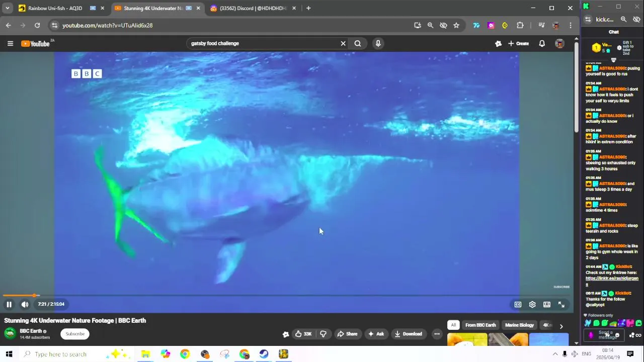Go to the YouTube home logo
The width and height of the screenshot is (644, 362).
pos(35,44)
